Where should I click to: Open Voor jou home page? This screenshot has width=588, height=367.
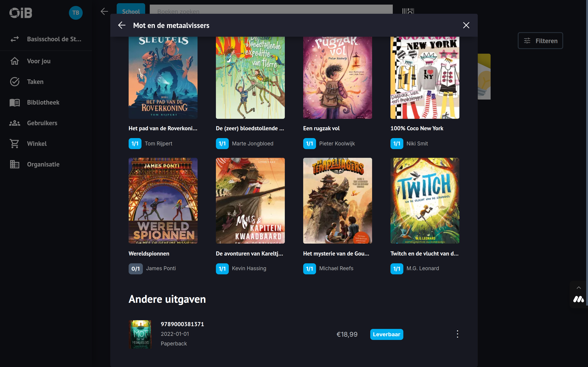click(39, 61)
